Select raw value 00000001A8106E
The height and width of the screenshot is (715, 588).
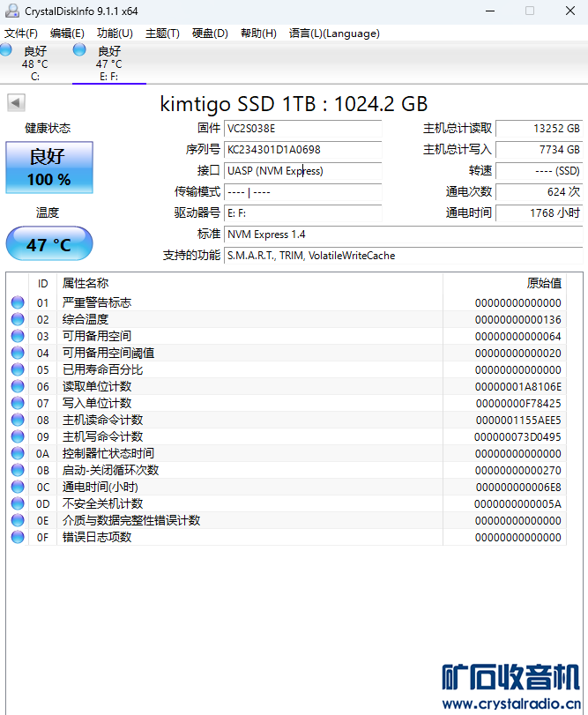pos(518,387)
